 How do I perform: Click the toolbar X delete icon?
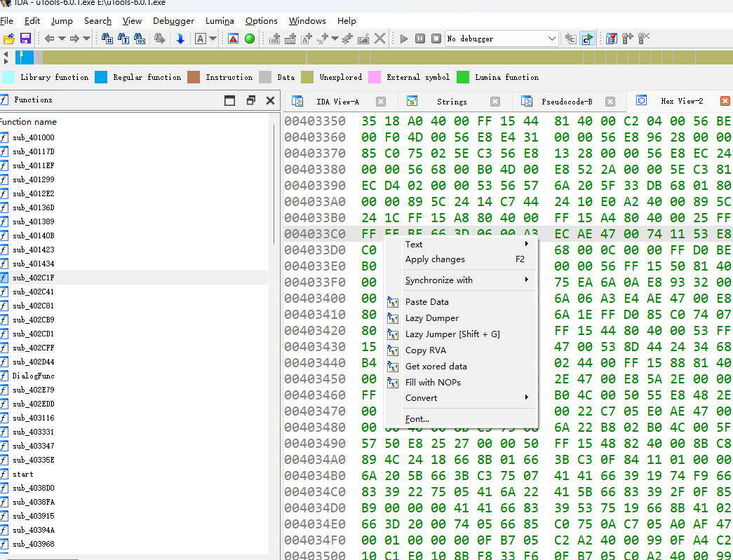(x=379, y=39)
